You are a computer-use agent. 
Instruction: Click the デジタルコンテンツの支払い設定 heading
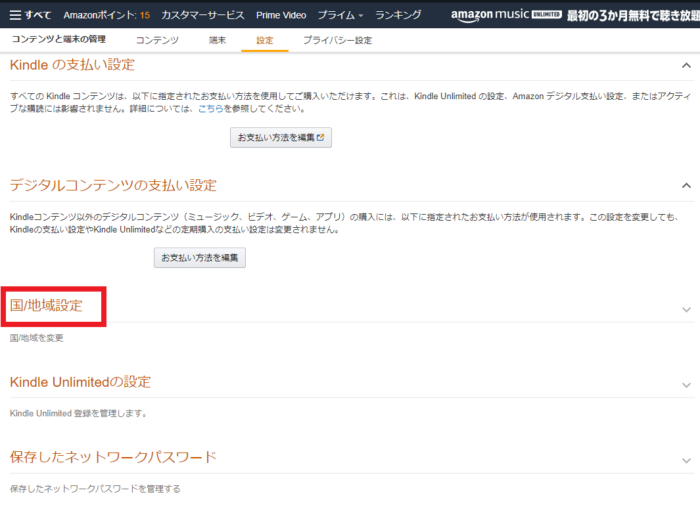(x=113, y=185)
